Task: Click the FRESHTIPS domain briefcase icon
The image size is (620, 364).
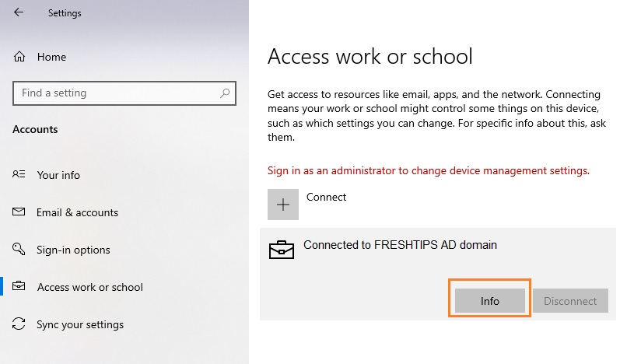Action: [x=281, y=250]
